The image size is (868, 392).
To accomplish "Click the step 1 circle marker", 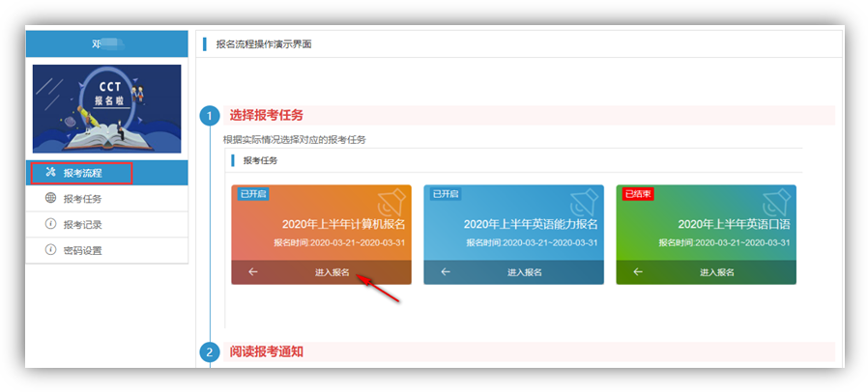I will click(x=210, y=117).
